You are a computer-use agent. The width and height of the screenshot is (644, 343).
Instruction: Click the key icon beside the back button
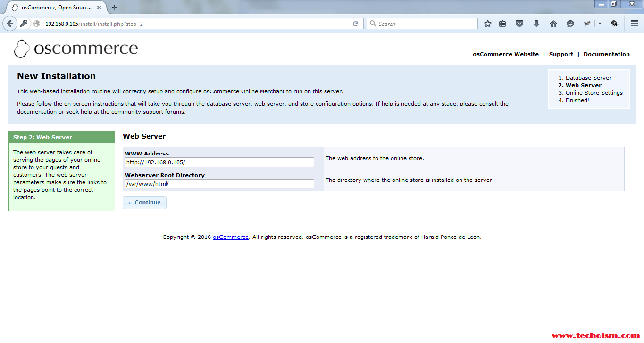pyautogui.click(x=23, y=24)
